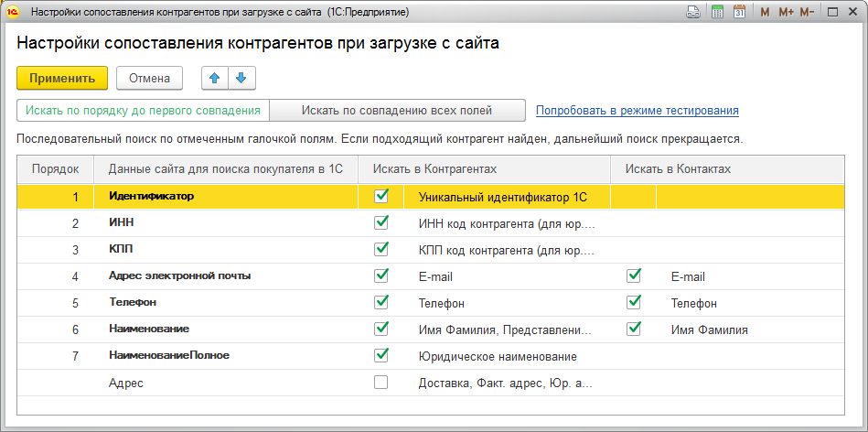The width and height of the screenshot is (868, 432).
Task: Open 'Попробовать в режиме тестирования' link
Action: coord(637,111)
